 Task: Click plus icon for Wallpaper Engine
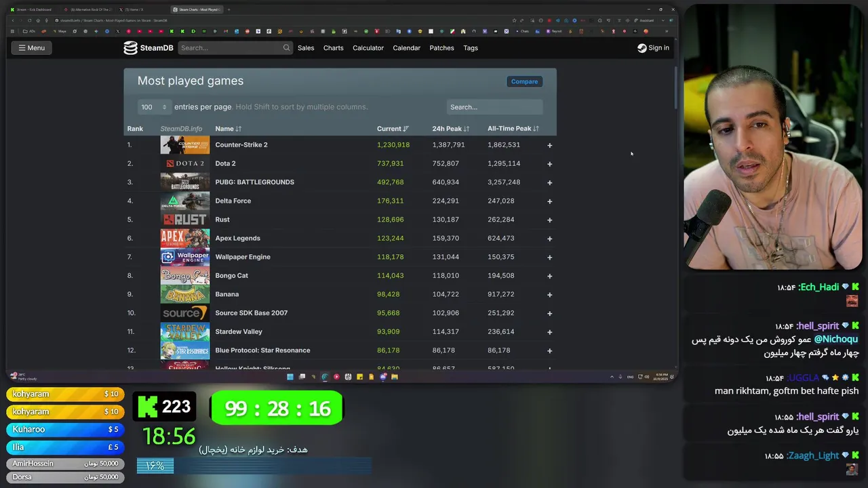[549, 258]
